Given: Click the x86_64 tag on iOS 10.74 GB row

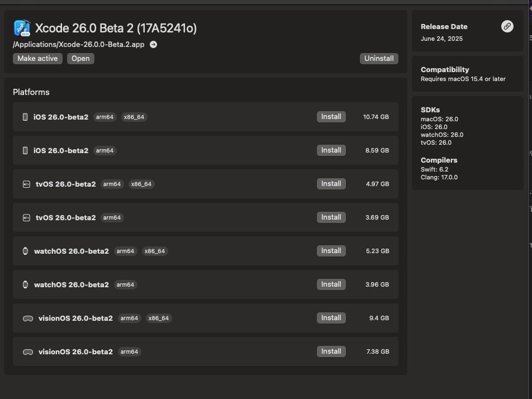Looking at the screenshot, I should 134,117.
